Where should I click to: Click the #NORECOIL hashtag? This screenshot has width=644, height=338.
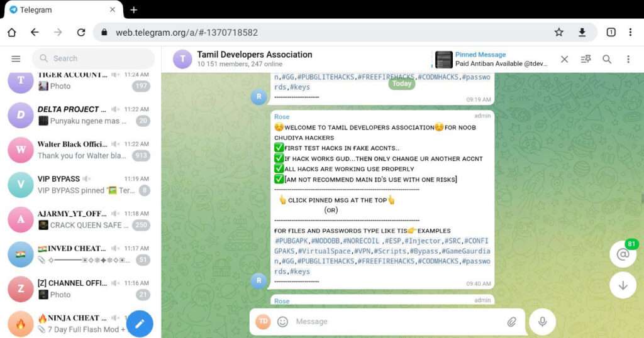coord(362,241)
